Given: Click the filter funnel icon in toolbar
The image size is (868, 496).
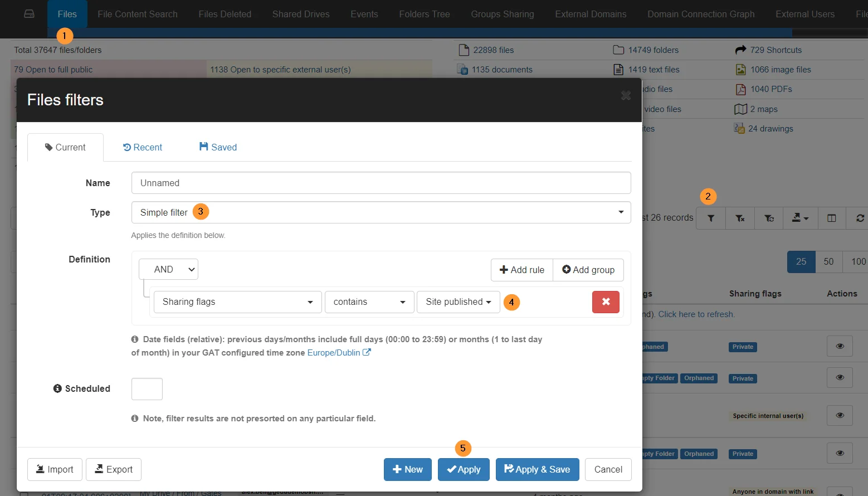Looking at the screenshot, I should coord(711,218).
